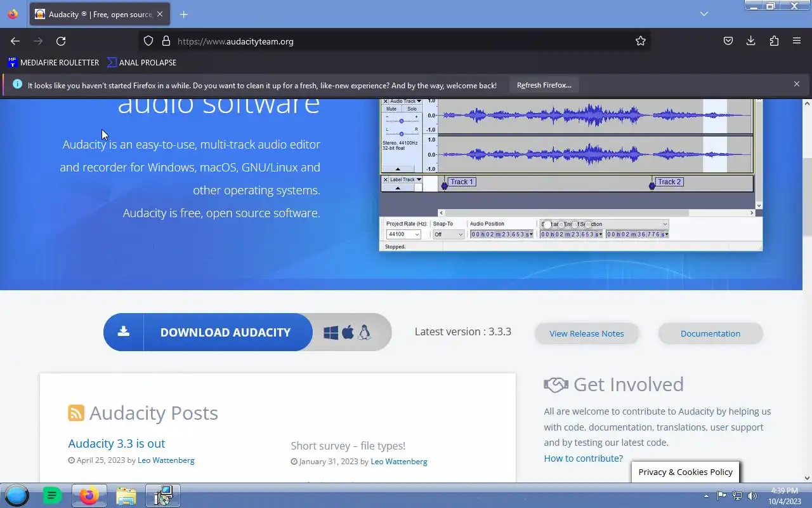Open the tracking protection shield icon
Viewport: 812px width, 508px height.
click(148, 41)
